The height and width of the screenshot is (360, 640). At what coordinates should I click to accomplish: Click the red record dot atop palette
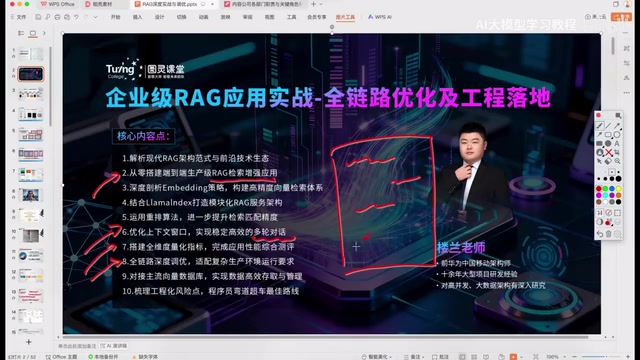pos(598,115)
